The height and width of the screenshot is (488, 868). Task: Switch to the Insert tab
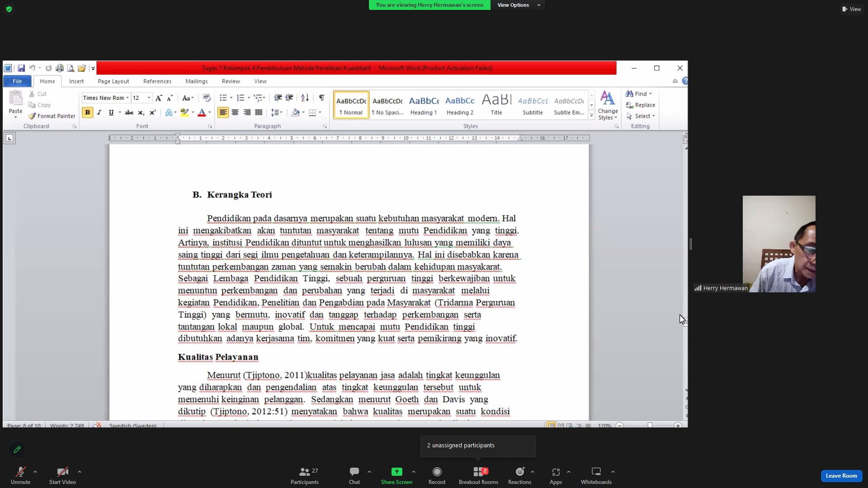click(76, 81)
